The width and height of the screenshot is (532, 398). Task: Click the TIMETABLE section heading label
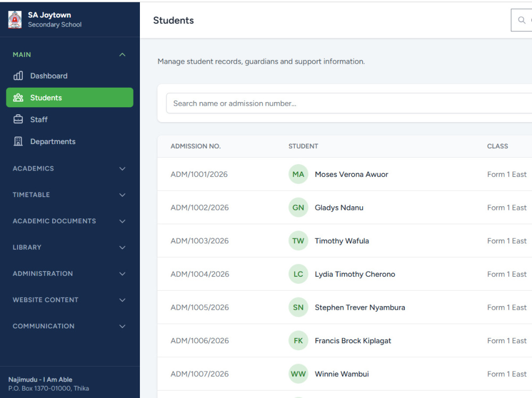click(x=31, y=194)
